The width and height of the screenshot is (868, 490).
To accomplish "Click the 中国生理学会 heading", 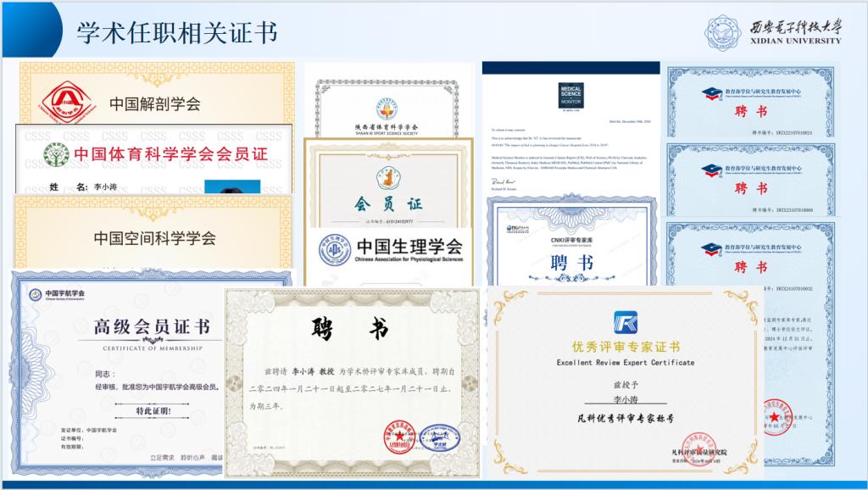I will pos(409,245).
